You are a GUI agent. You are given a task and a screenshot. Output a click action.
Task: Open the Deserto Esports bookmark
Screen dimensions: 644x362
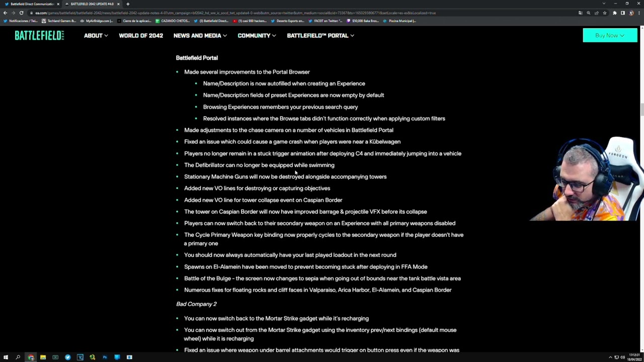288,21
